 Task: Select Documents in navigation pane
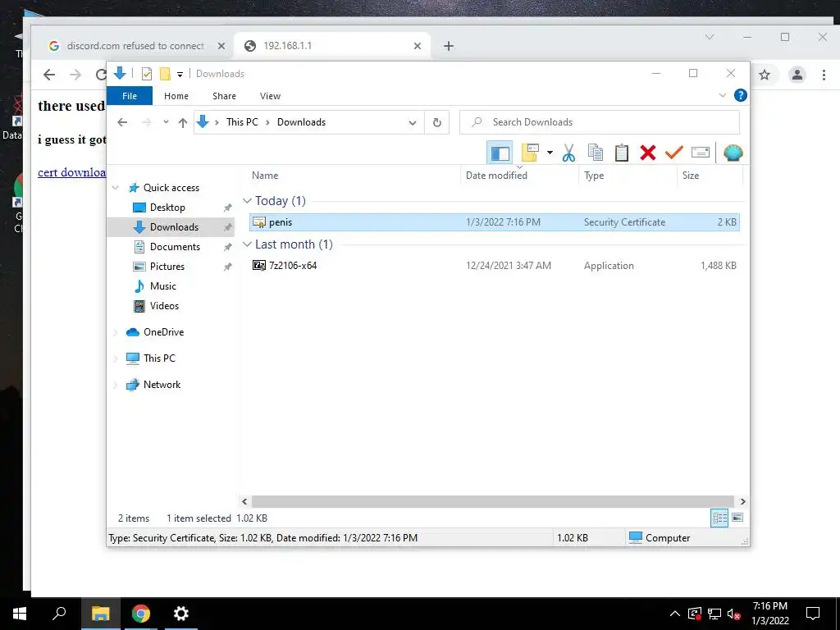tap(175, 246)
